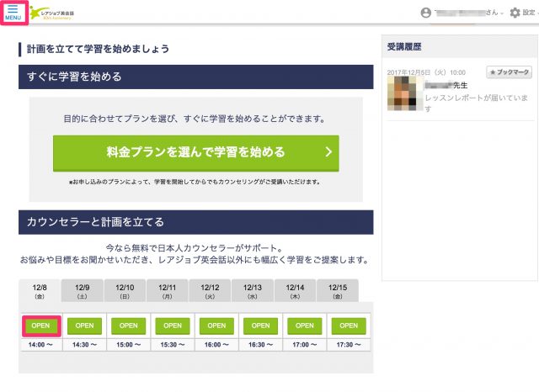539x392 pixels.
Task: Book the OPEN slot at 16:00
Action: 216,326
